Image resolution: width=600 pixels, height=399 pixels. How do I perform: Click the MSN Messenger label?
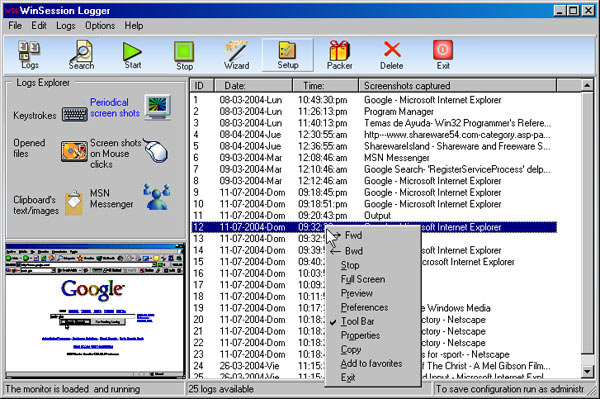pos(111,198)
